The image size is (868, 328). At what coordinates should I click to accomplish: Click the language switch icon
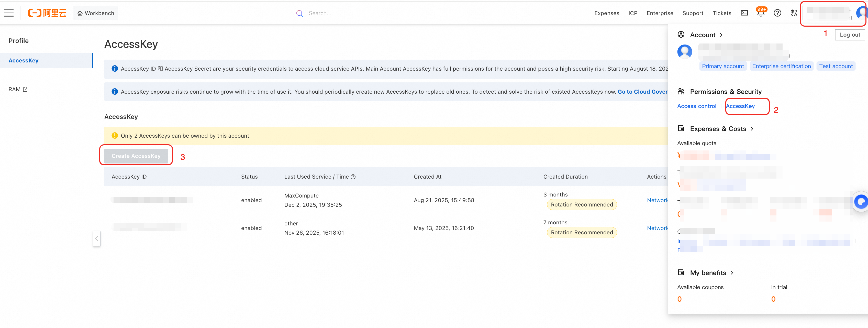(x=794, y=13)
